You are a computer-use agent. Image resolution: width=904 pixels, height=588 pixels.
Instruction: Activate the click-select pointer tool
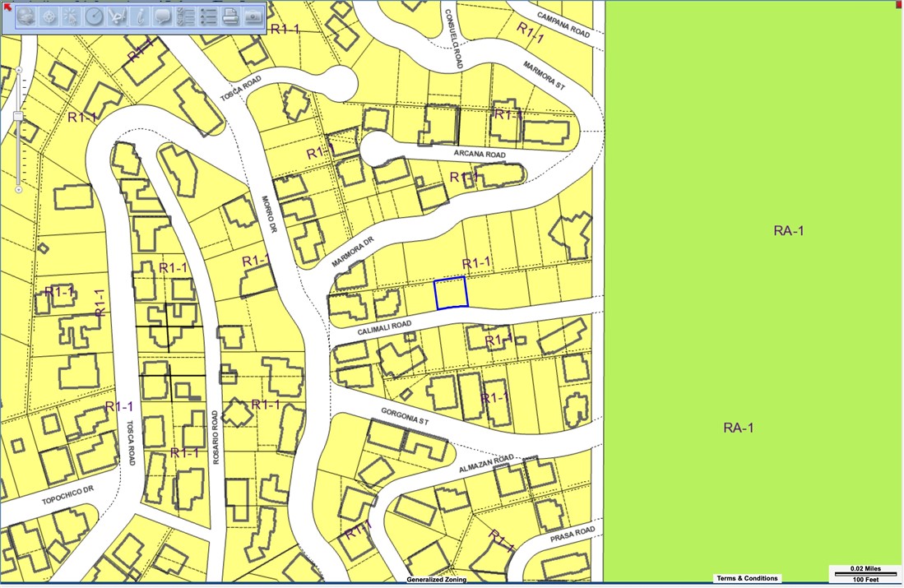(72, 16)
